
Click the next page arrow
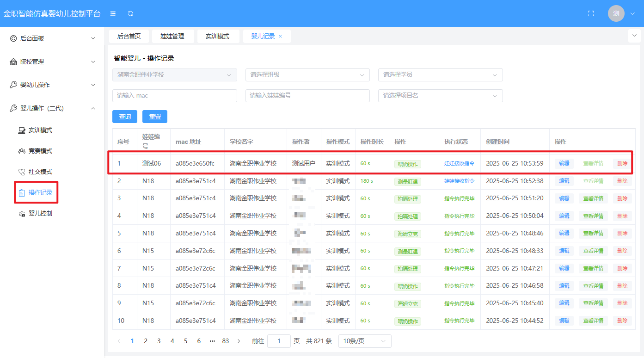(x=239, y=341)
